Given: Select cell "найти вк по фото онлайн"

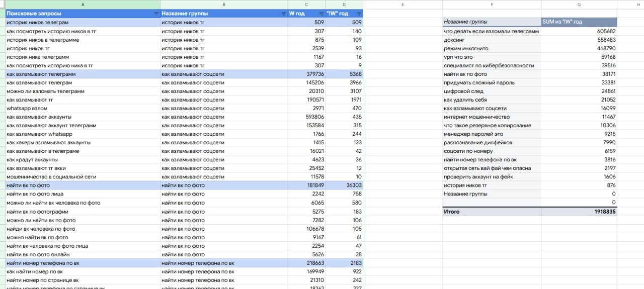Looking at the screenshot, I should 83,254.
